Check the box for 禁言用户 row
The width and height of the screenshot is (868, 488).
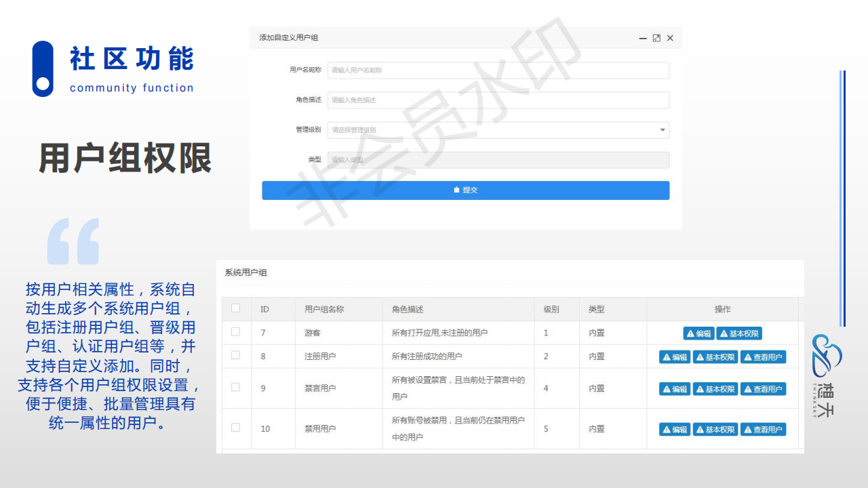[x=235, y=387]
